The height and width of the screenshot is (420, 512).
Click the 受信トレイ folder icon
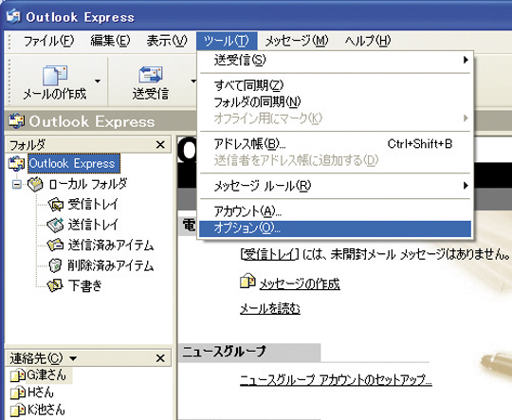coord(56,205)
